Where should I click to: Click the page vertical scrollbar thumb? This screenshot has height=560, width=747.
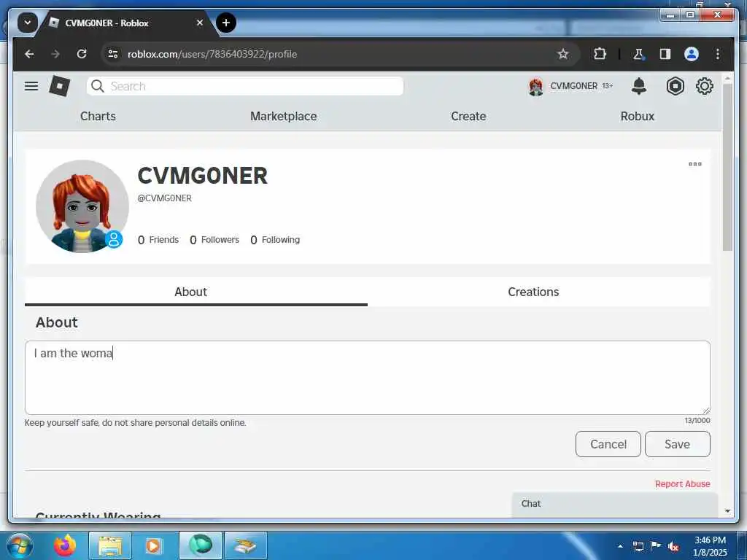[727, 167]
